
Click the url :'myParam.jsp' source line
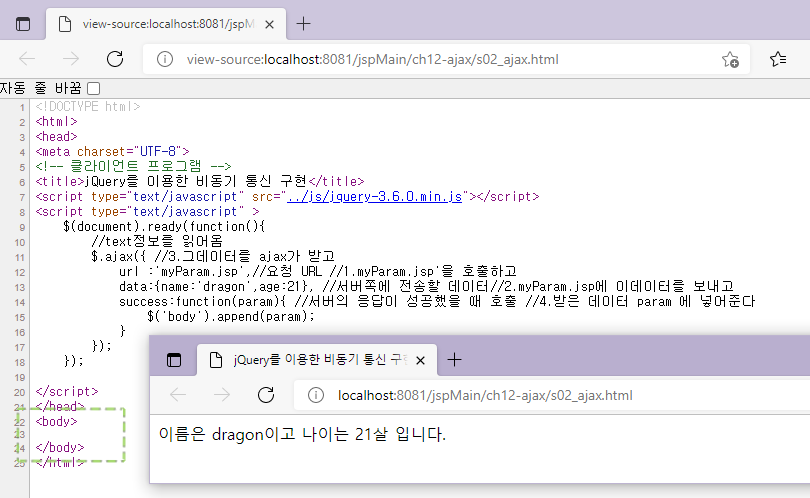coord(318,271)
